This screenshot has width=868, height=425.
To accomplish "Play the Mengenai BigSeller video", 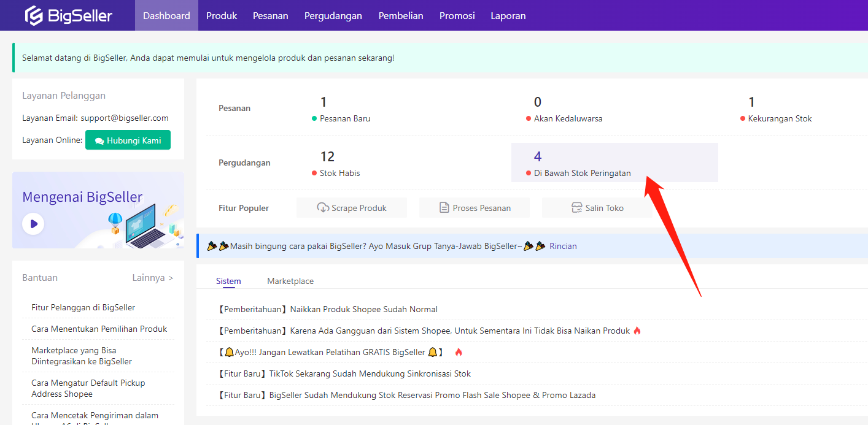I will [33, 224].
